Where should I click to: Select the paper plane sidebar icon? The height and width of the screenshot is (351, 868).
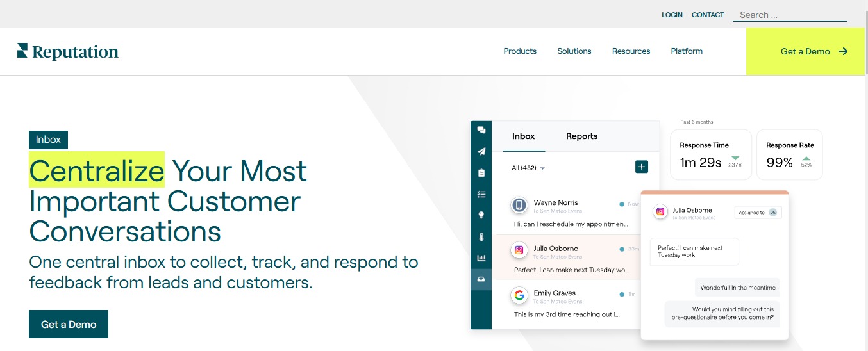pyautogui.click(x=481, y=152)
